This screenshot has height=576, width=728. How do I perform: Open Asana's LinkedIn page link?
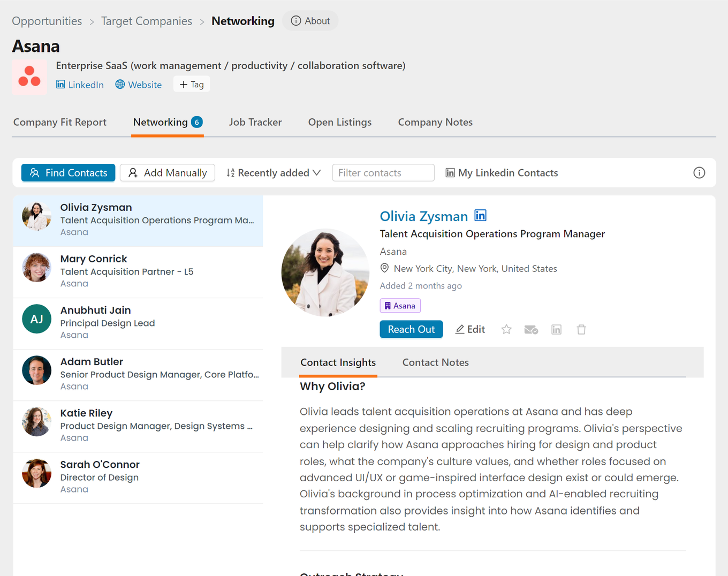[80, 85]
